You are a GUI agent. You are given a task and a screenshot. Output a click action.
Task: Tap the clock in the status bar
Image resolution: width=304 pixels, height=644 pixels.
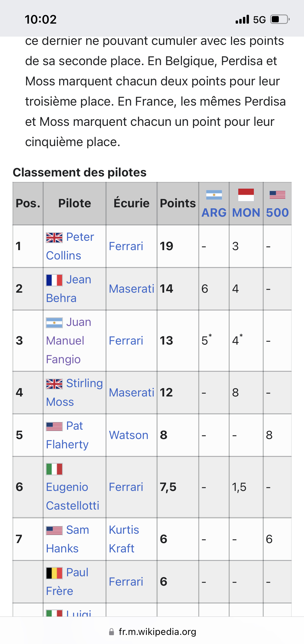click(41, 20)
